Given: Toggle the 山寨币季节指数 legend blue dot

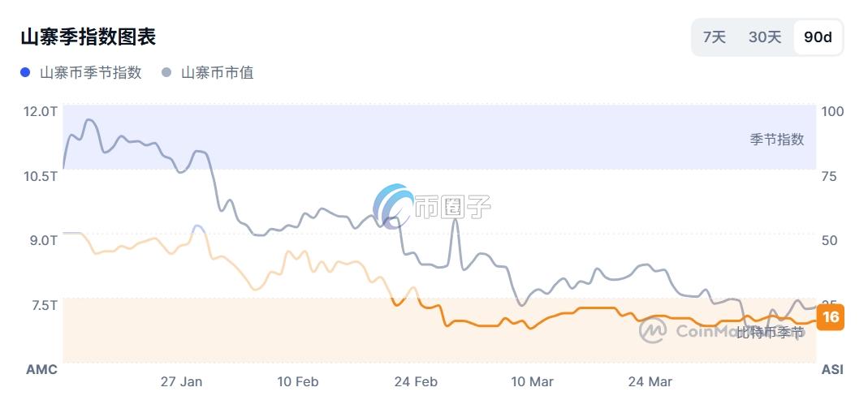Looking at the screenshot, I should 26,73.
